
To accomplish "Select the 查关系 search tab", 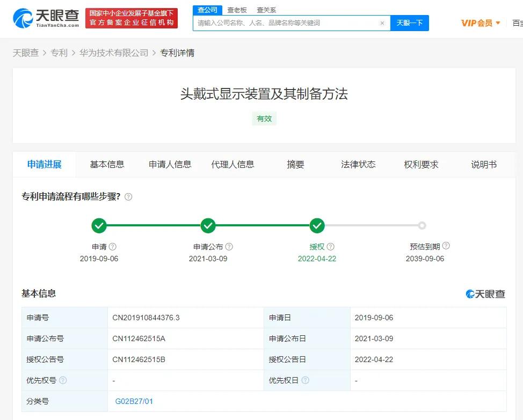I will pyautogui.click(x=266, y=10).
